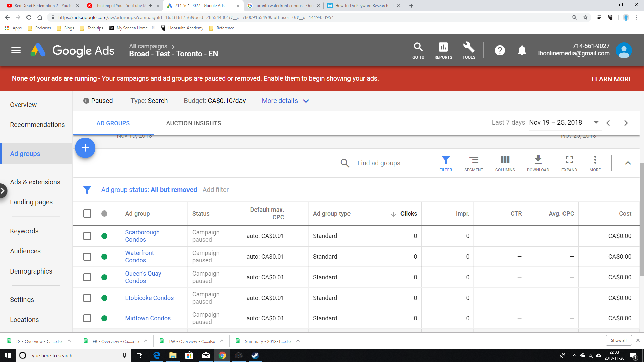Click Learn More in the red banner
Image resolution: width=644 pixels, height=362 pixels.
tap(611, 79)
